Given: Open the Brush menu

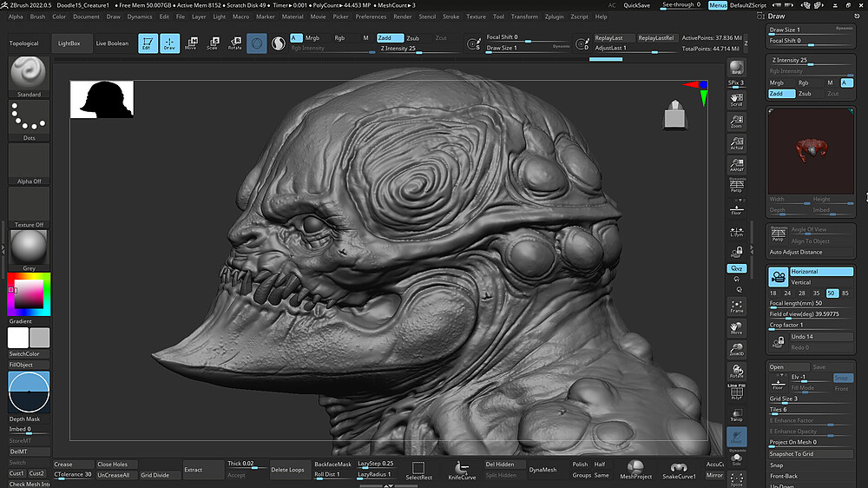Looking at the screenshot, I should (37, 16).
